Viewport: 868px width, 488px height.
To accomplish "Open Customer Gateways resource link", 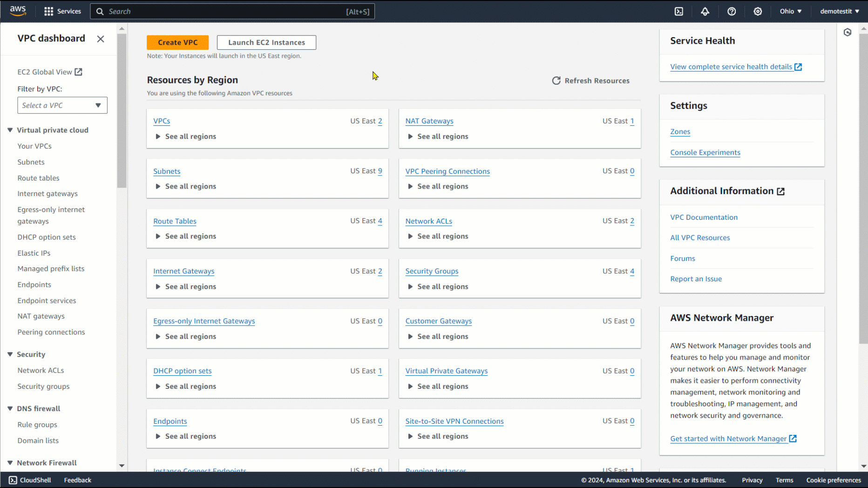I will pyautogui.click(x=439, y=321).
